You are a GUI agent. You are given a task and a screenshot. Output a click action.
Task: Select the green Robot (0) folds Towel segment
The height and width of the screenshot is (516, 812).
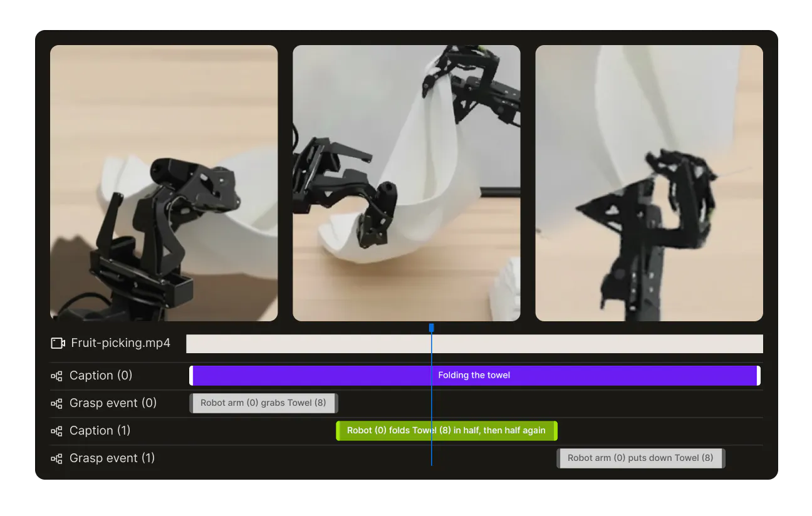446,430
